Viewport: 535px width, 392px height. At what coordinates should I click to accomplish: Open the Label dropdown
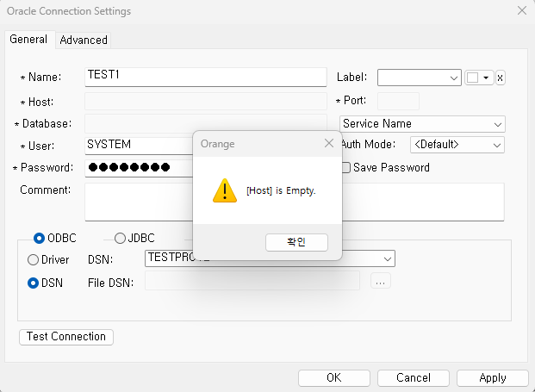pyautogui.click(x=455, y=78)
